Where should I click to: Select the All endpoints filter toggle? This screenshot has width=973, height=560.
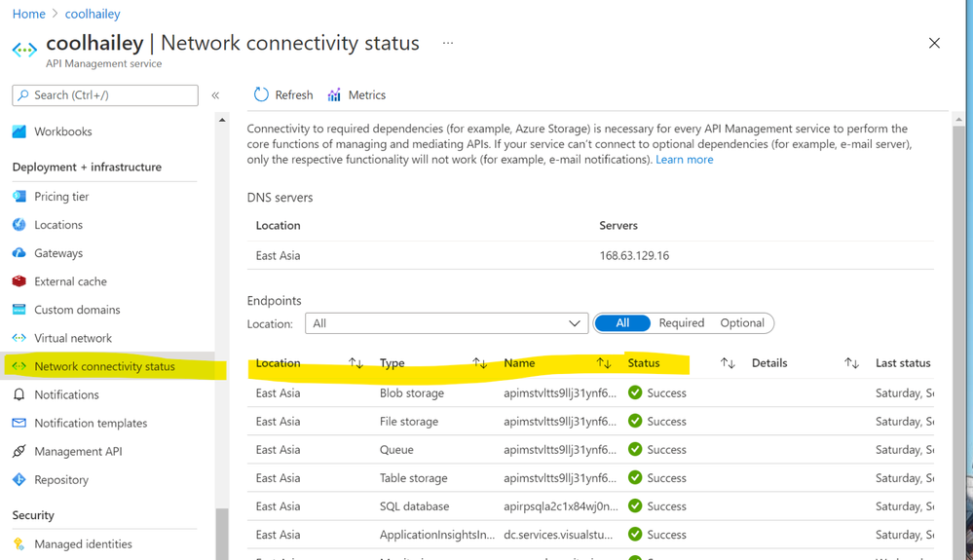tap(622, 323)
